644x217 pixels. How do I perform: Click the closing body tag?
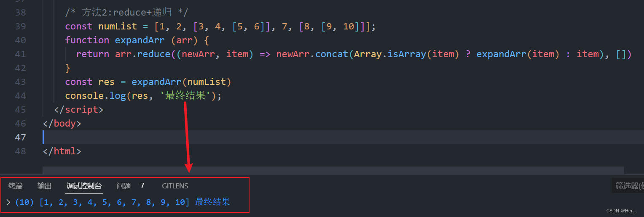[x=62, y=124]
